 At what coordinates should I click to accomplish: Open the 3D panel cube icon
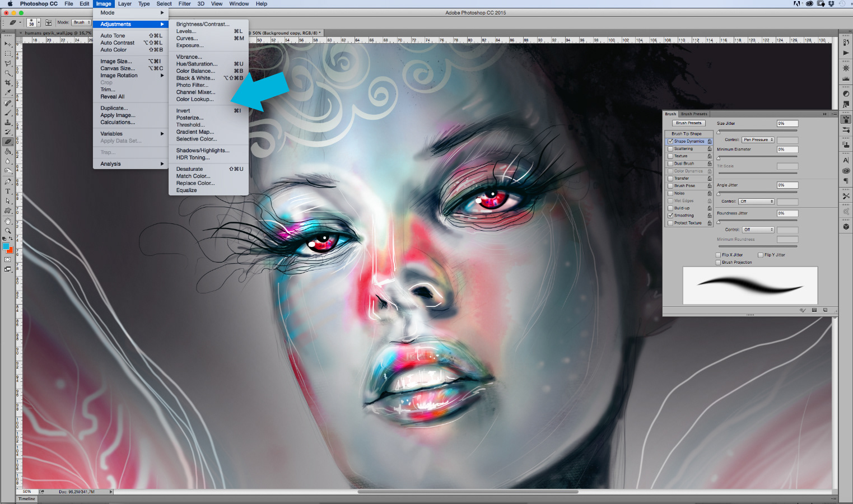coord(846,227)
